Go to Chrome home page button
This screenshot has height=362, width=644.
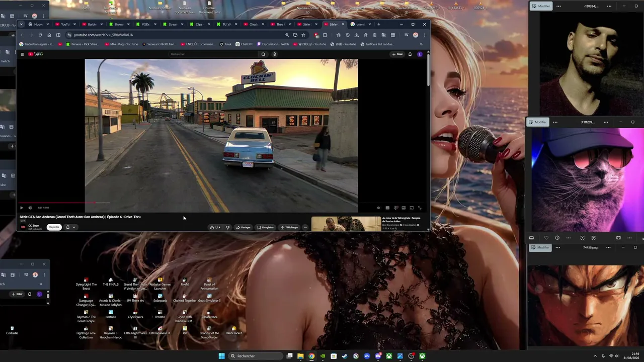tap(49, 35)
